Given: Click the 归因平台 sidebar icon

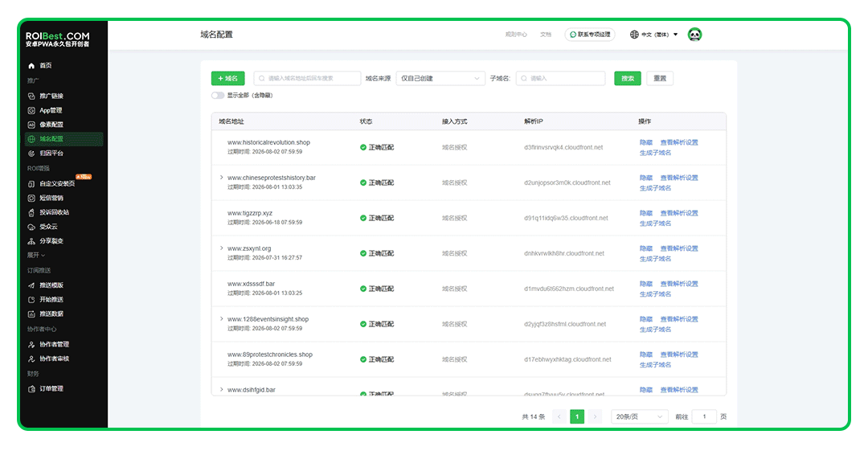Looking at the screenshot, I should click(31, 154).
